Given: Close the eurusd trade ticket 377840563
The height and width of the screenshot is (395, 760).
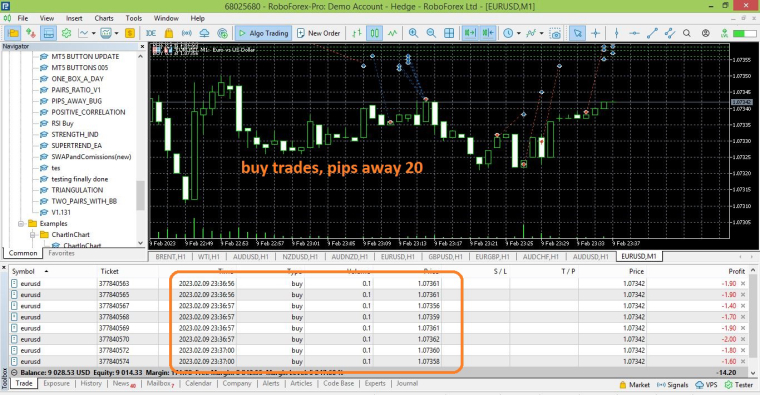Looking at the screenshot, I should (743, 284).
